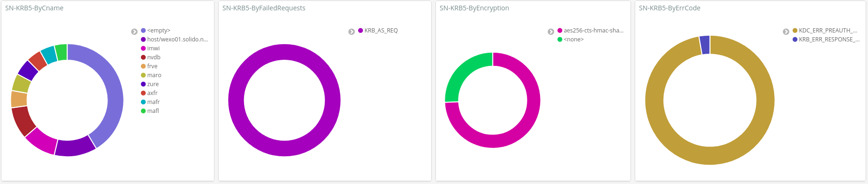
Task: Select the axfr legend dot
Action: [143, 93]
